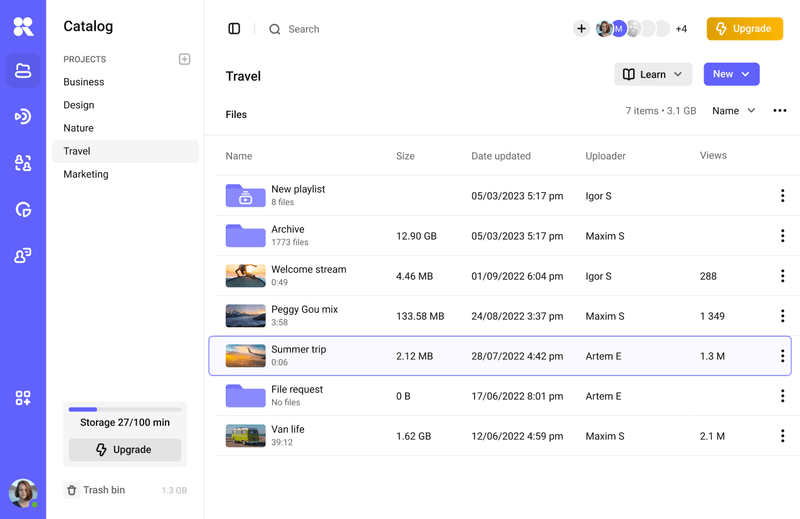Screen dimensions: 800x519
Task: Open the streaming broadcast icon in sidebar
Action: pos(23,117)
